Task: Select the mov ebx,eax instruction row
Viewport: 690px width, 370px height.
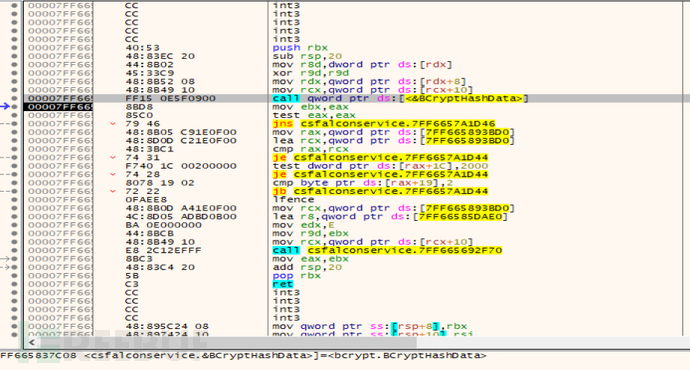Action: click(352, 107)
